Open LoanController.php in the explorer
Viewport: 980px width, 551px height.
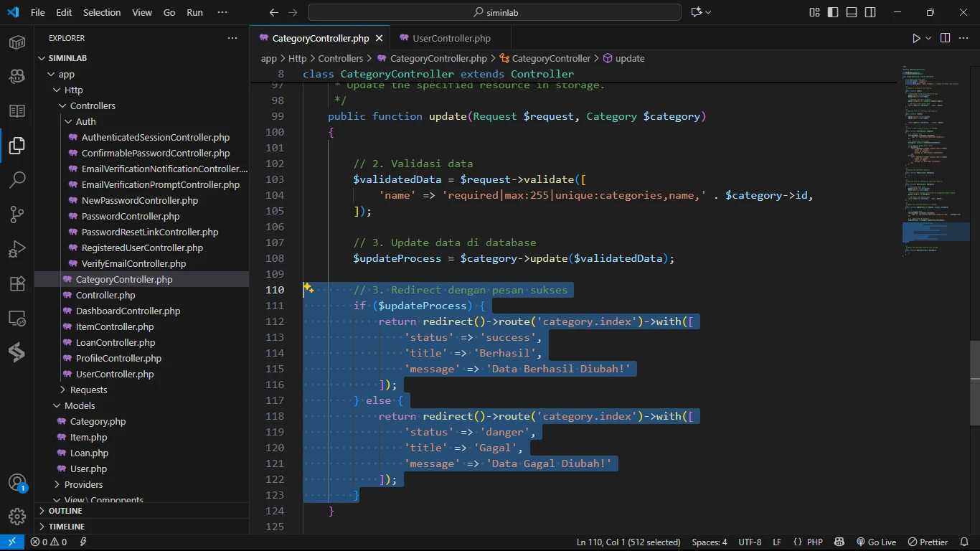pos(116,342)
